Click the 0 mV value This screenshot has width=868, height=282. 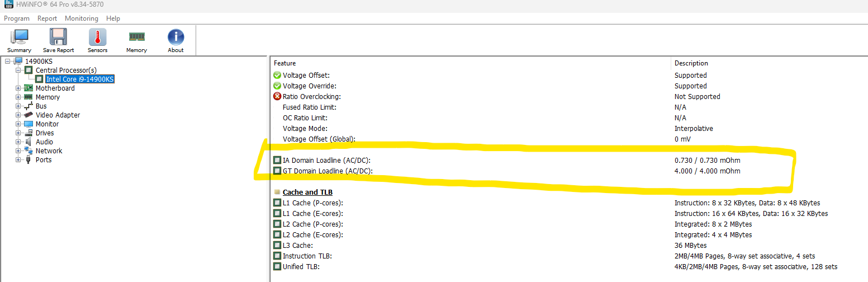(683, 139)
